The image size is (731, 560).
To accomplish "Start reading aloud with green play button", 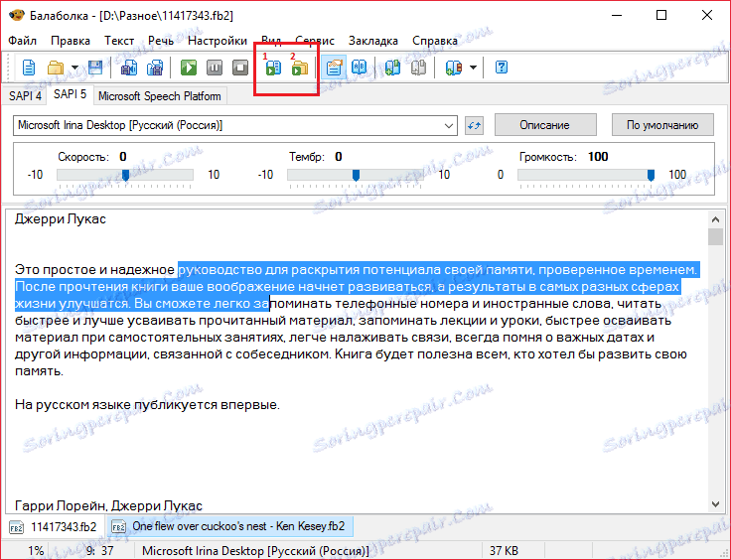I will [189, 68].
